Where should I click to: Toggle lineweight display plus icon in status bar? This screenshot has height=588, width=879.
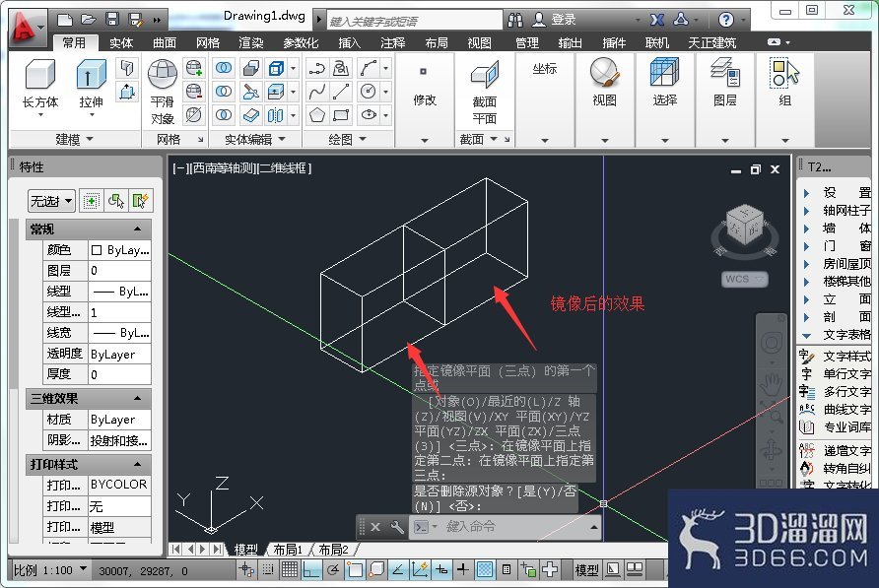pyautogui.click(x=463, y=570)
